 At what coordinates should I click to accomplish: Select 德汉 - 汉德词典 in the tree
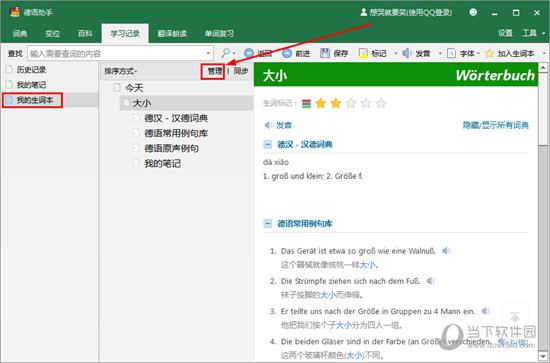[176, 118]
